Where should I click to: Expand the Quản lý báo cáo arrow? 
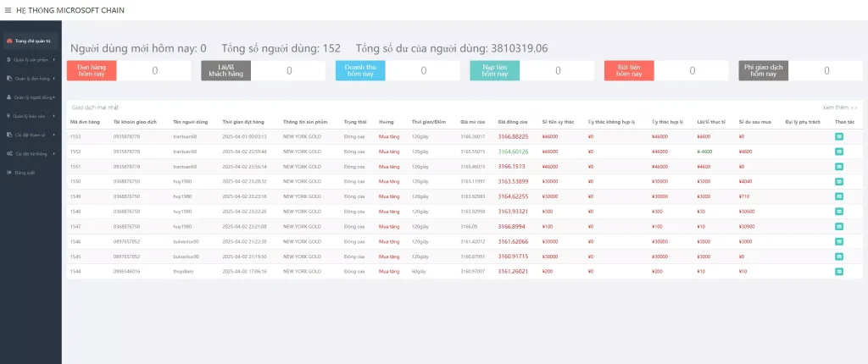click(54, 116)
